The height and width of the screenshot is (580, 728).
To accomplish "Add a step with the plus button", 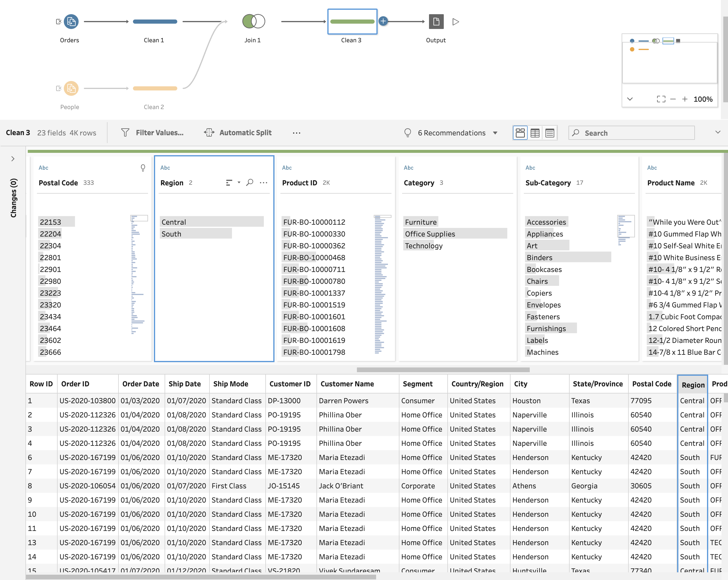I will coord(383,21).
